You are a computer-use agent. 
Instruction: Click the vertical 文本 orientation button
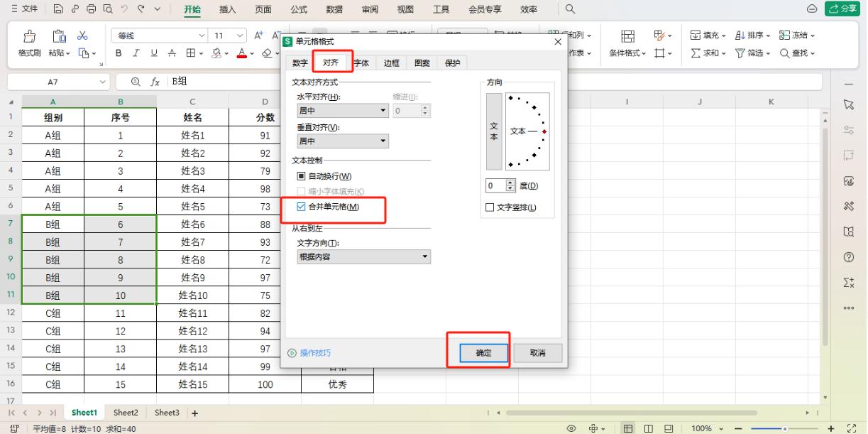tap(494, 131)
